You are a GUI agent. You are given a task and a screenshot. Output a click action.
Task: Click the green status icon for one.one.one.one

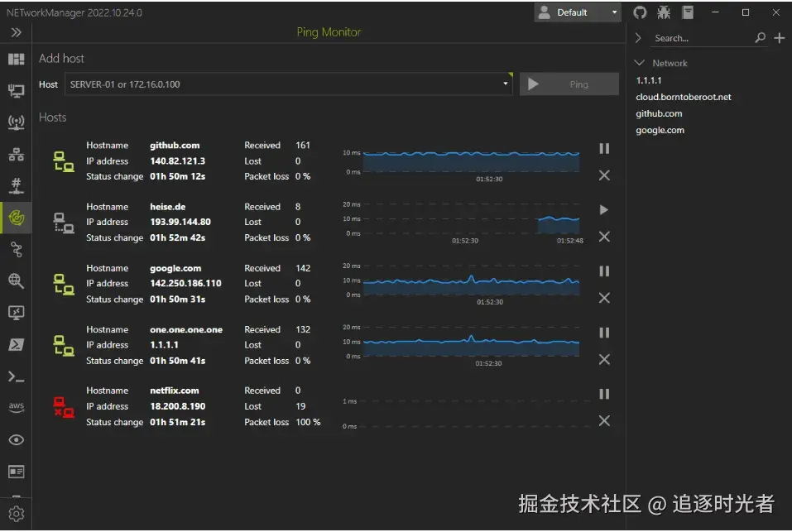point(64,346)
